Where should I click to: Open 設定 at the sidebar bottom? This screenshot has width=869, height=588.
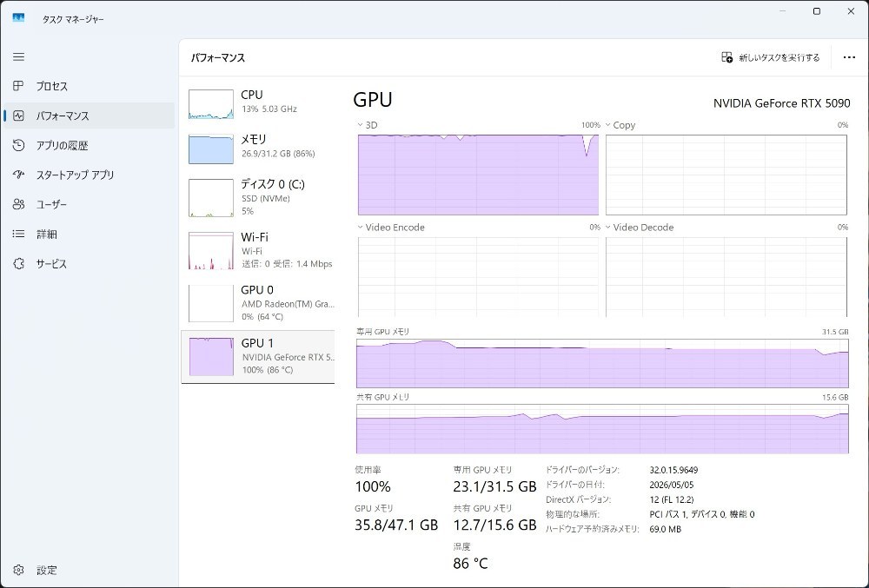point(89,570)
